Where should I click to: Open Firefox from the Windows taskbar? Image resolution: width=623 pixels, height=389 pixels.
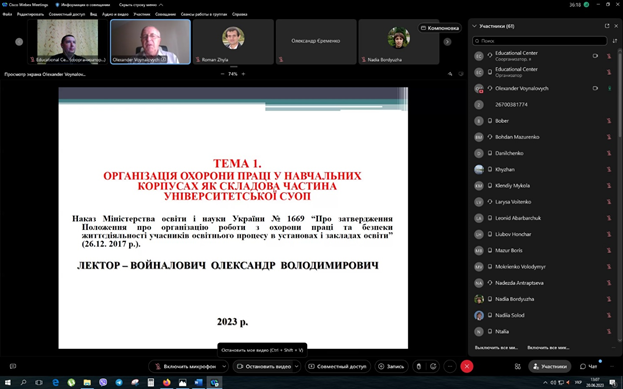coord(166,382)
